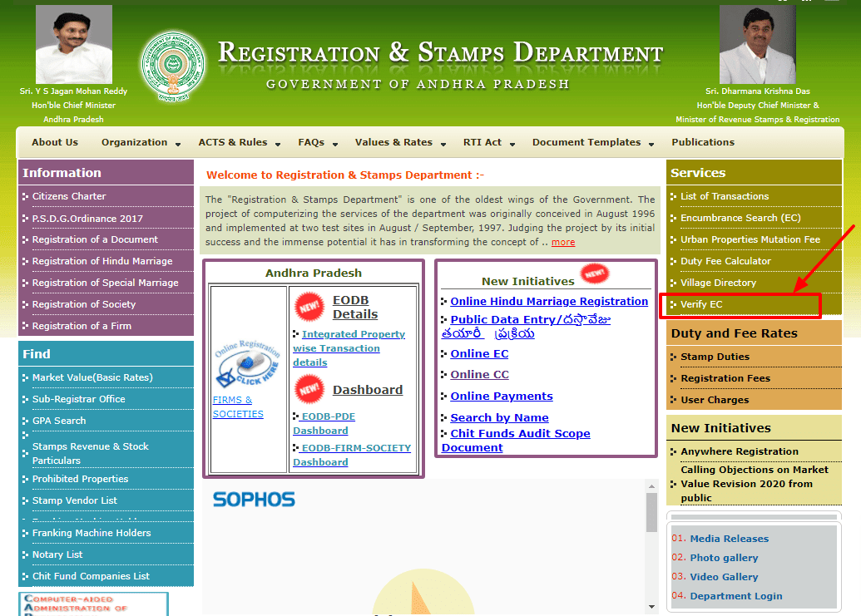Screen dimensions: 861x616
Task: Open GPA Search link
Action: 59,421
